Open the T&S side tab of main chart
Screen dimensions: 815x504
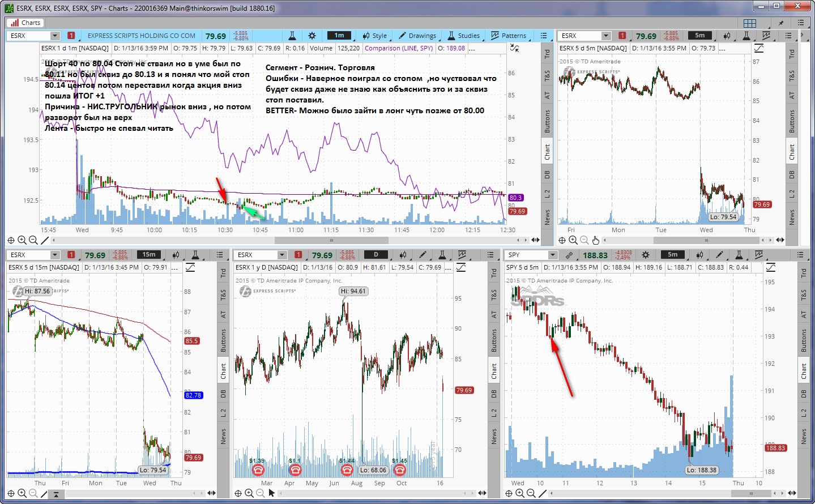pos(547,75)
